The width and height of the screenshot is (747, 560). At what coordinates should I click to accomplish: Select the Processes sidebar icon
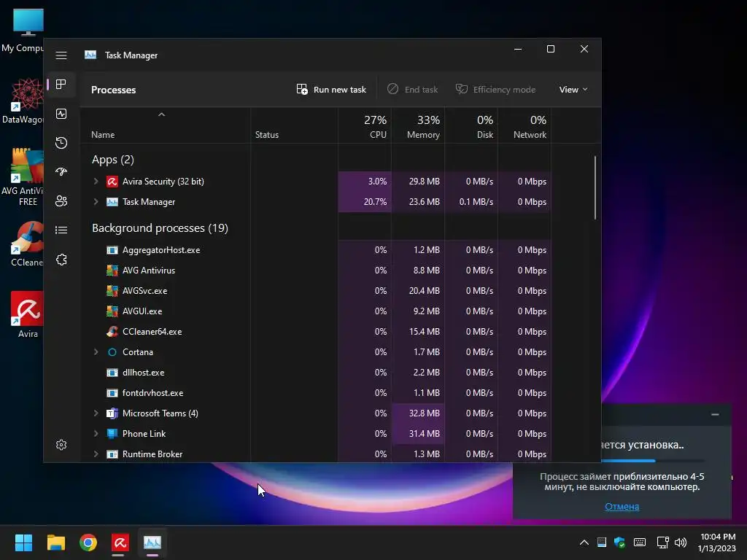[61, 85]
